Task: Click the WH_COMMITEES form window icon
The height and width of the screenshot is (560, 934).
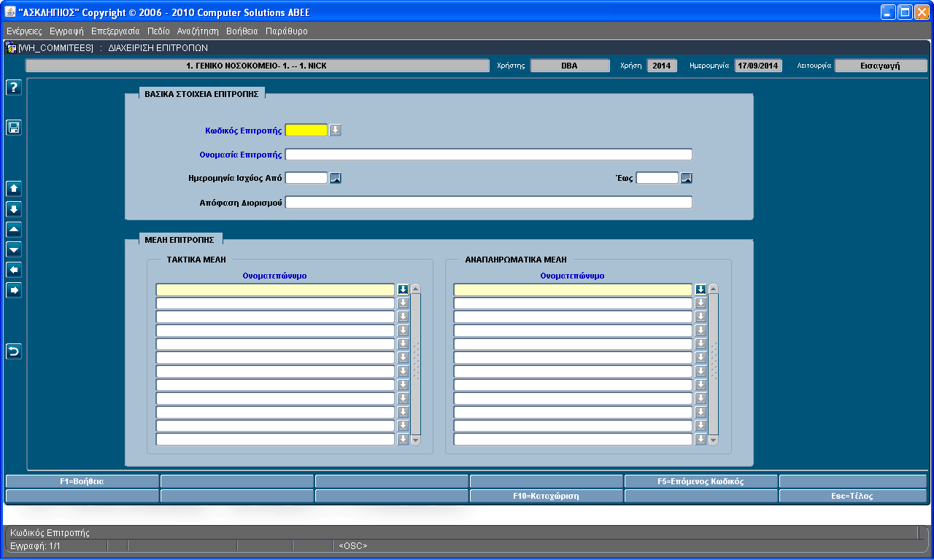Action: tap(11, 48)
